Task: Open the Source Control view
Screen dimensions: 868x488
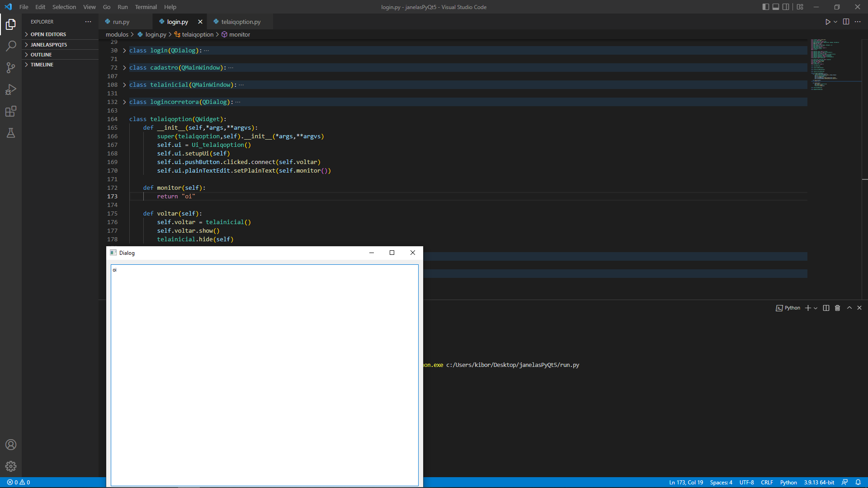Action: [x=11, y=68]
